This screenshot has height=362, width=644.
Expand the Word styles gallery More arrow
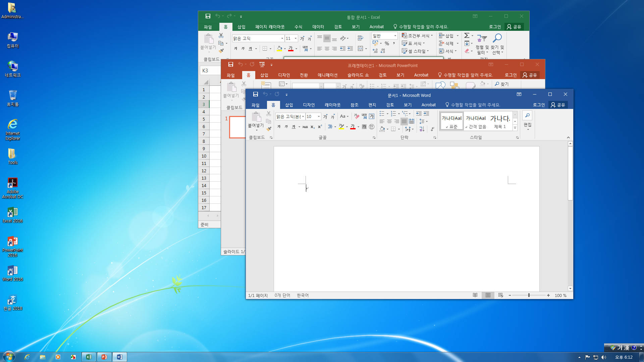515,128
